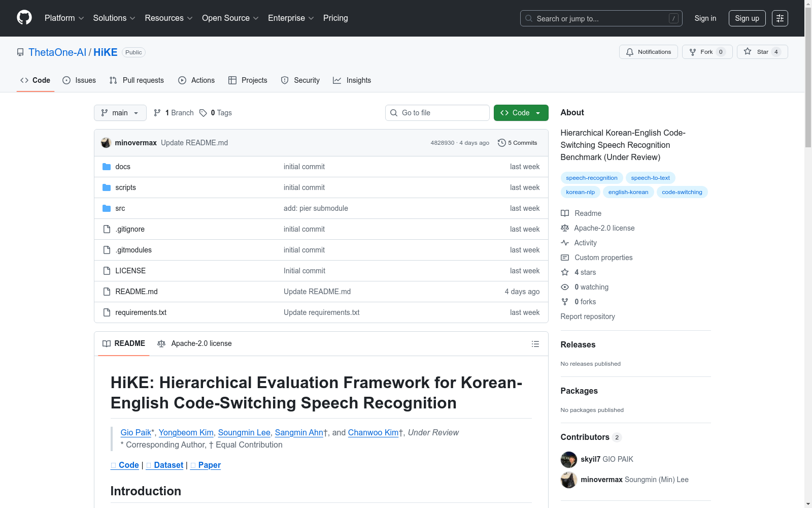View 5 Commits history link

(x=518, y=143)
